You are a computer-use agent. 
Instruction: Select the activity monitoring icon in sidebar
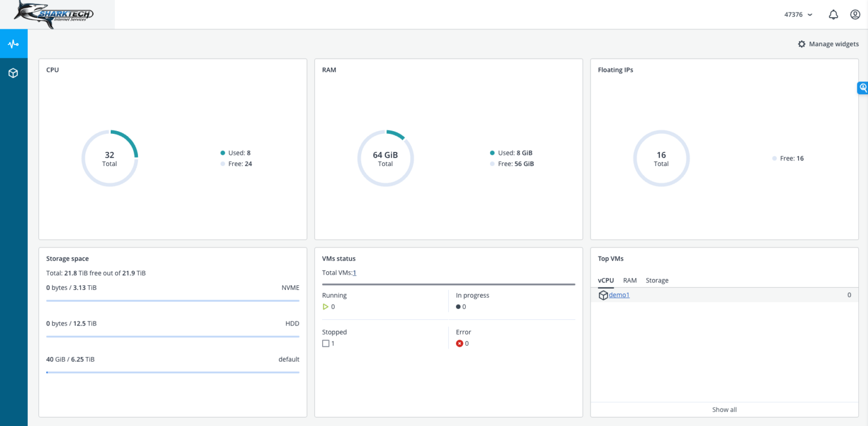14,43
